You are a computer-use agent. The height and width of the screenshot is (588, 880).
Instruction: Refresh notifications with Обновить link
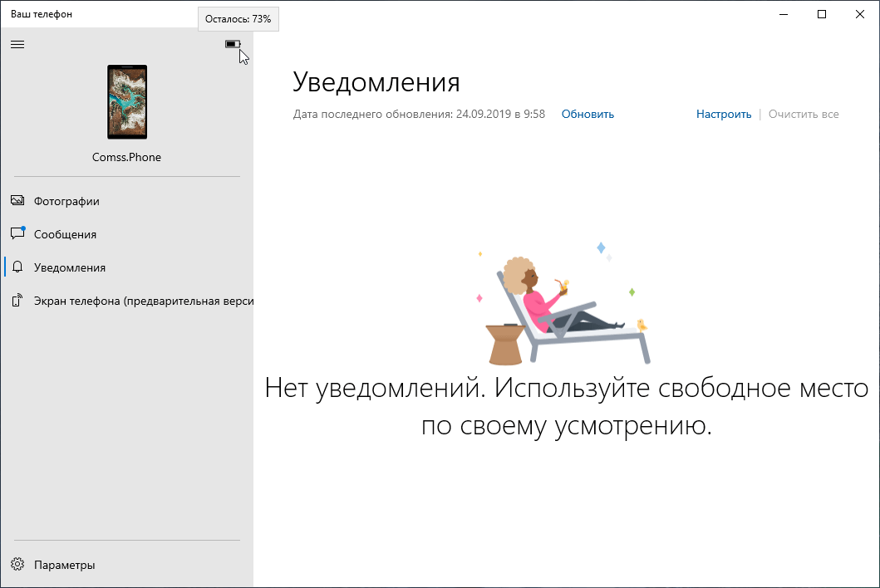[587, 114]
